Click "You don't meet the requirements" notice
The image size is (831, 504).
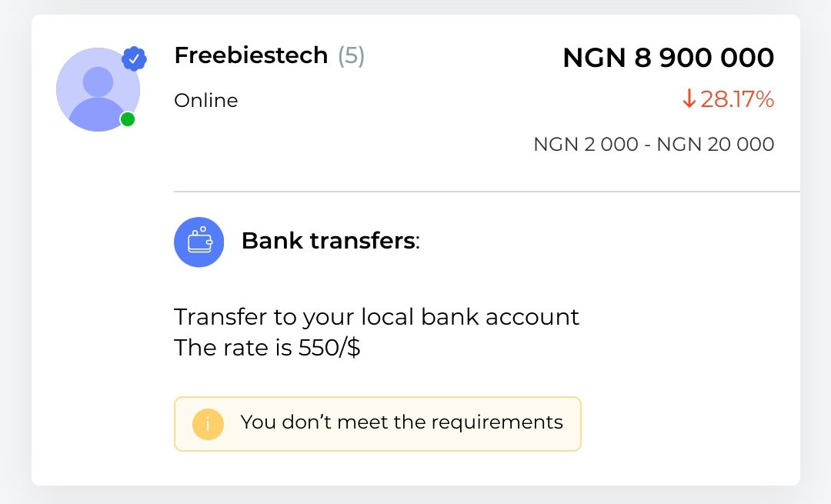coord(401,422)
